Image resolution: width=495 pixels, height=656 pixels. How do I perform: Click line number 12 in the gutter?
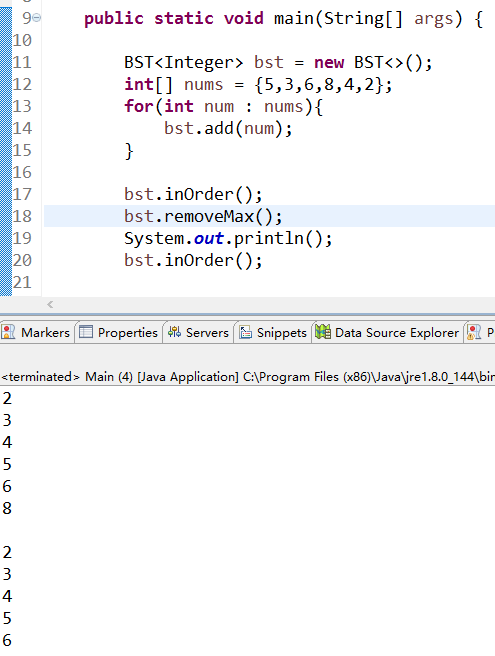coord(22,85)
